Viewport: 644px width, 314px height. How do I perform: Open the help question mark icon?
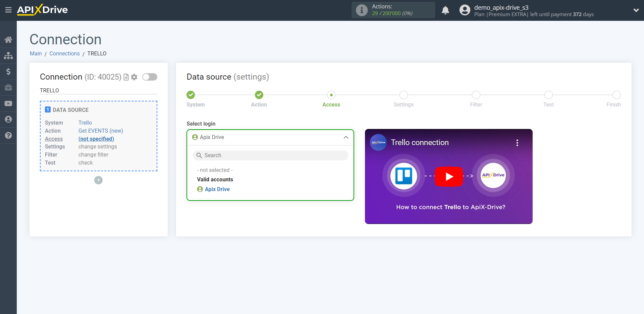pos(8,135)
